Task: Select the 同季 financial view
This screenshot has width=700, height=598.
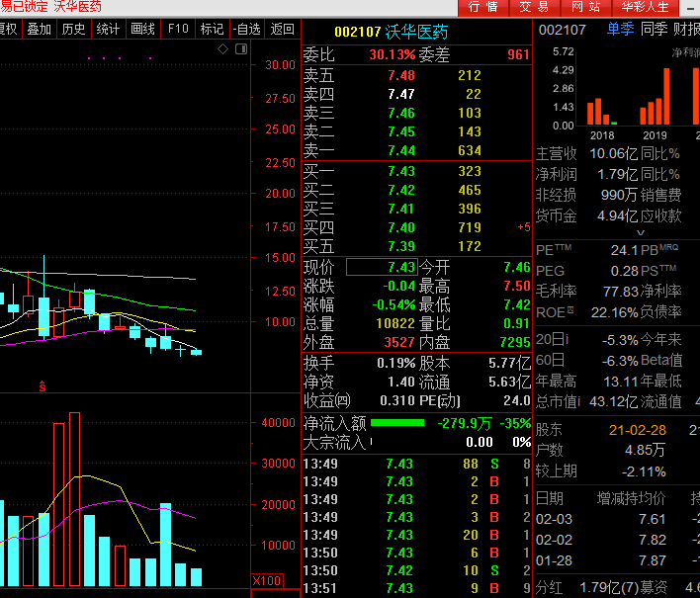Action: pyautogui.click(x=654, y=29)
